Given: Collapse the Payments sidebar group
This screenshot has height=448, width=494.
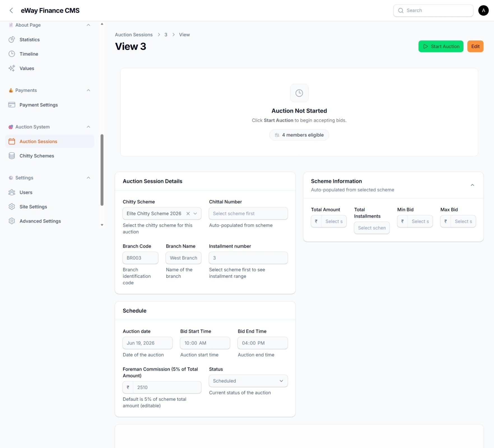Looking at the screenshot, I should (x=88, y=90).
